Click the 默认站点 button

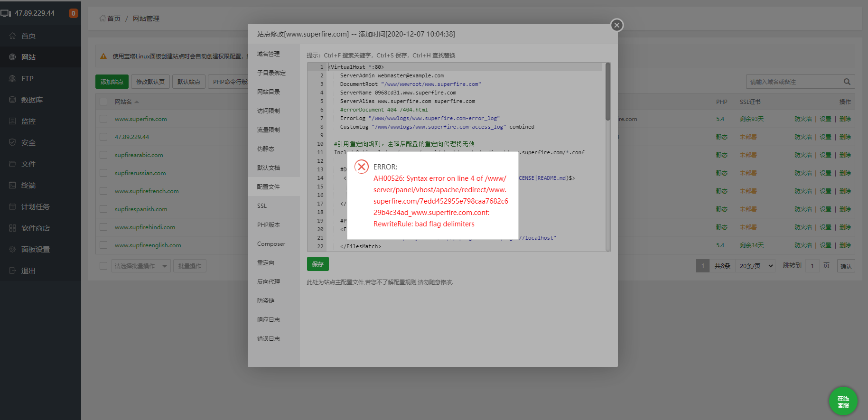pyautogui.click(x=189, y=82)
